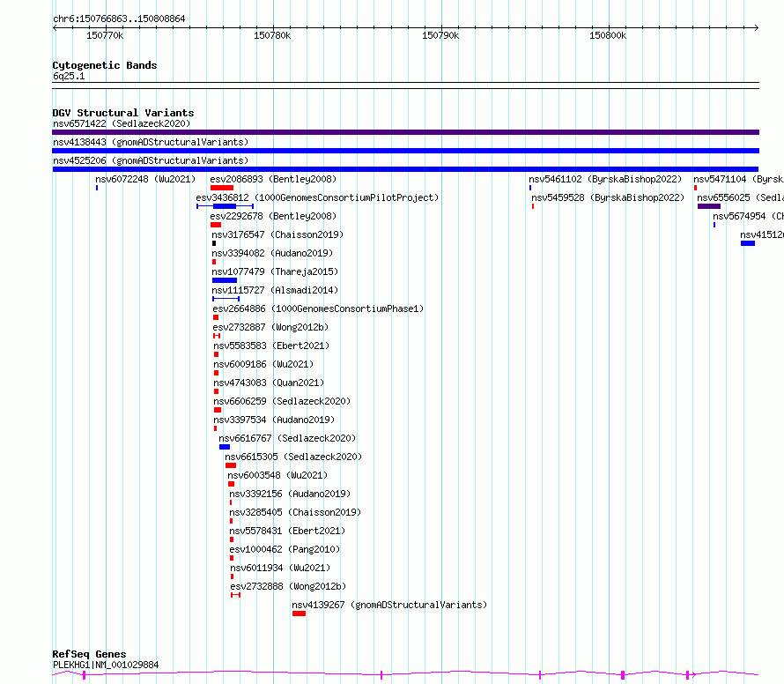Click the RefSeq Genes track title
The height and width of the screenshot is (684, 784).
[89, 654]
